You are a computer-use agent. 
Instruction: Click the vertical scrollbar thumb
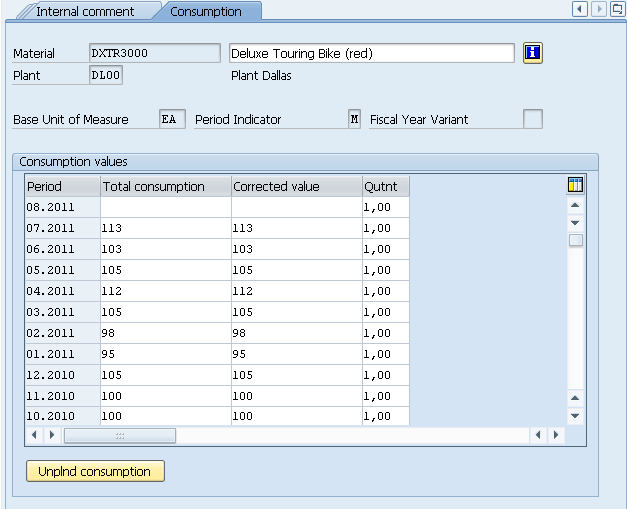[x=575, y=240]
